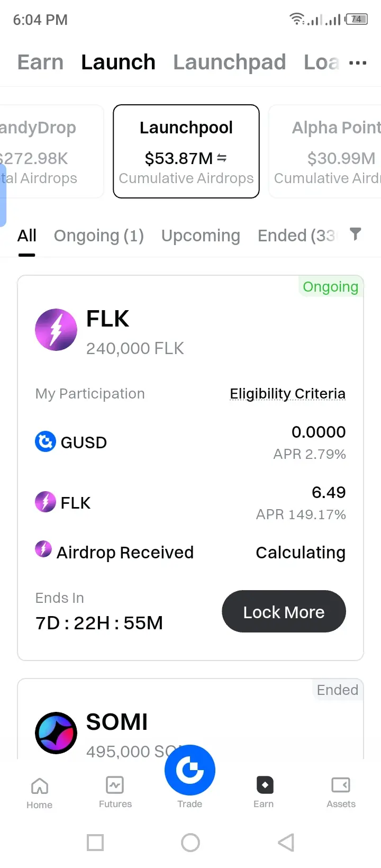Open Assets wallet icon
The image size is (381, 868).
coord(341,792)
